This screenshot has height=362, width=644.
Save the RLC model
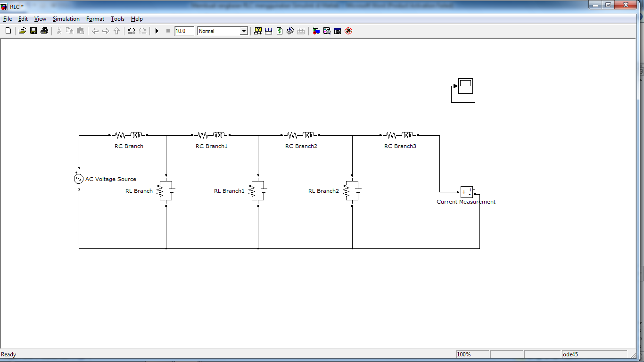(x=33, y=31)
